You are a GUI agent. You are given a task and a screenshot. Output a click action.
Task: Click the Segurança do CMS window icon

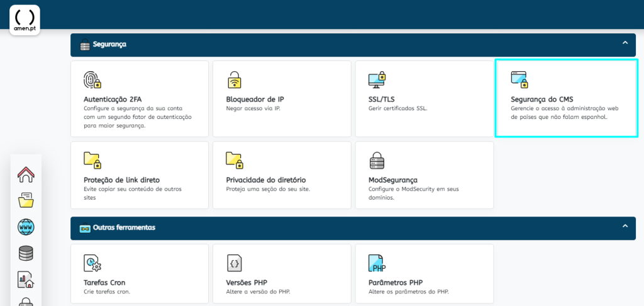(x=519, y=80)
